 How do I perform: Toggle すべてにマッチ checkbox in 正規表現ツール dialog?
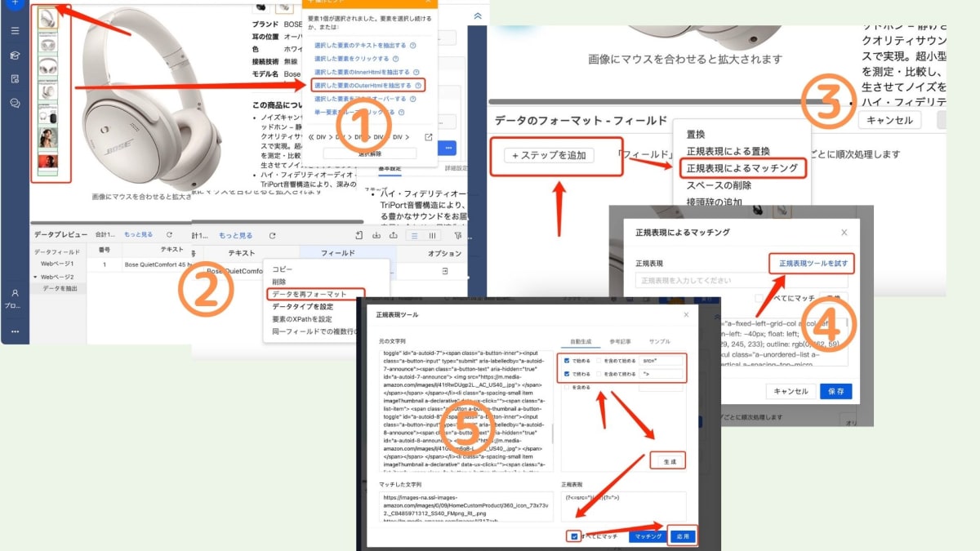point(575,536)
